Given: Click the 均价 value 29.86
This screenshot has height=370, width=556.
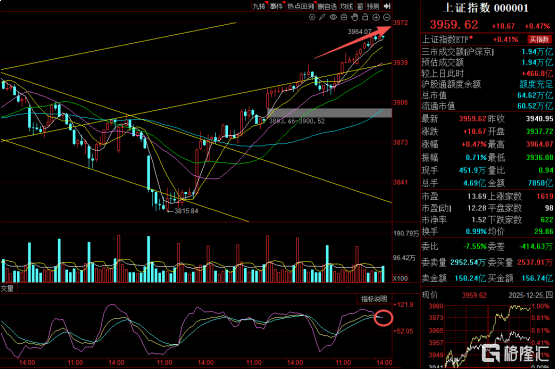Looking at the screenshot, I should pos(544,232).
